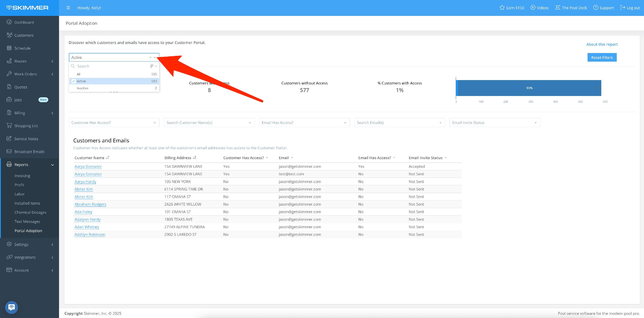
Task: Select the All option showing 595
Action: 79,74
